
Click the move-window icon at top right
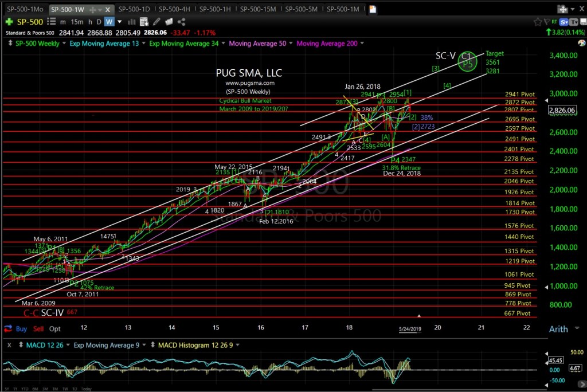click(562, 9)
